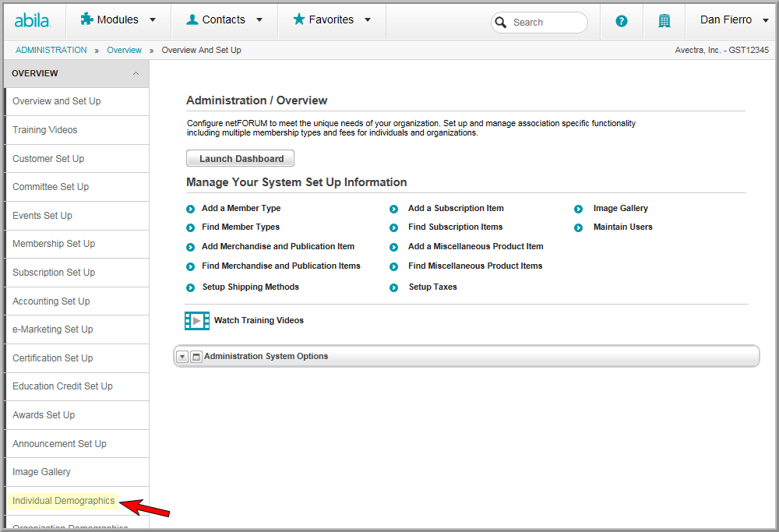
Task: Open Education Credit Set Up in sidebar
Action: (x=77, y=386)
